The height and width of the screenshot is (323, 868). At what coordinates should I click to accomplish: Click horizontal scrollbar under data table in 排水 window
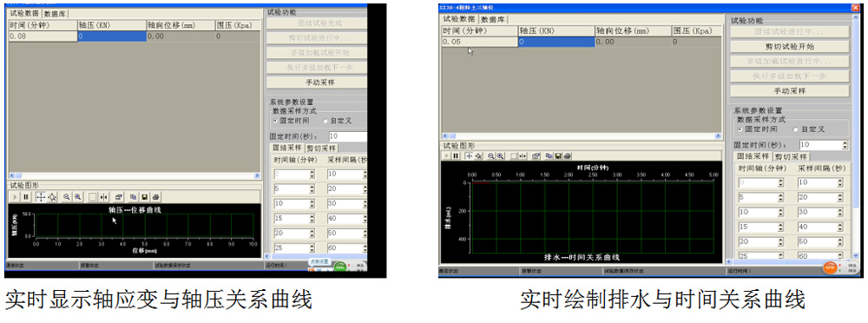click(x=582, y=135)
